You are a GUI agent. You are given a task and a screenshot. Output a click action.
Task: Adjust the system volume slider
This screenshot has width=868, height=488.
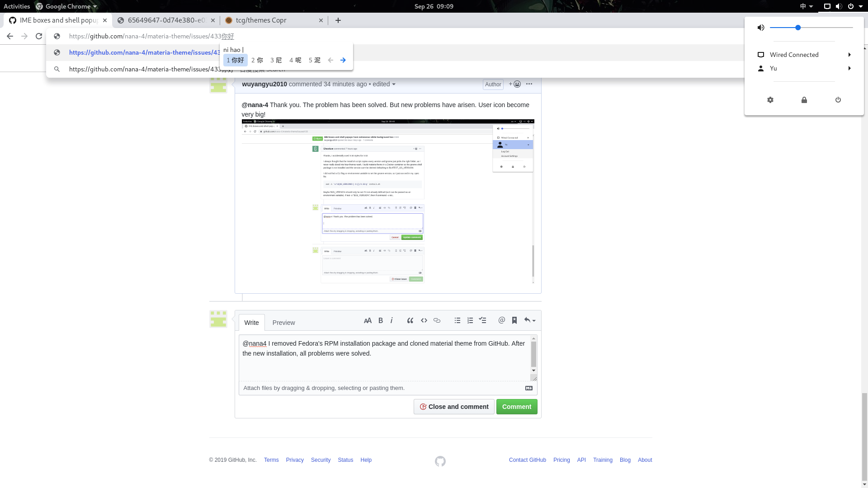coord(811,28)
